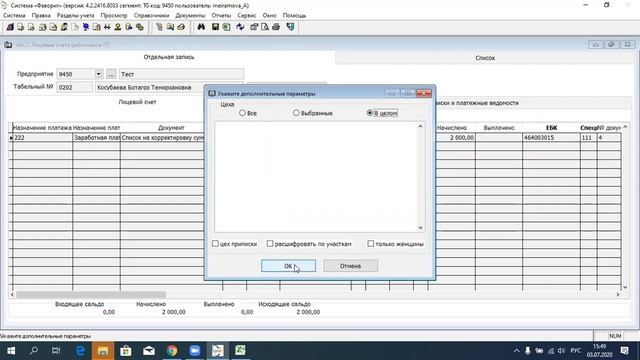Click the double horizontal arrows toolbar icon
The height and width of the screenshot is (360, 640).
(107, 27)
